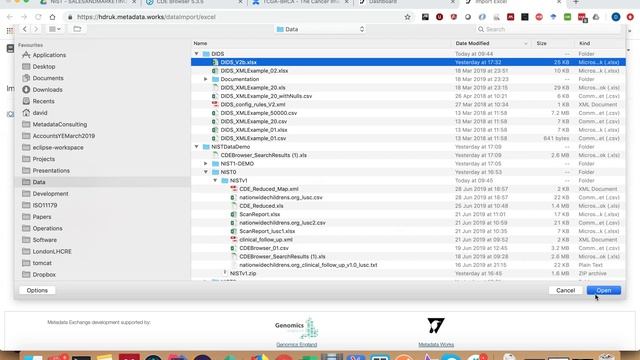Collapse the NISTDataDemo folder
The width and height of the screenshot is (640, 360).
197,147
